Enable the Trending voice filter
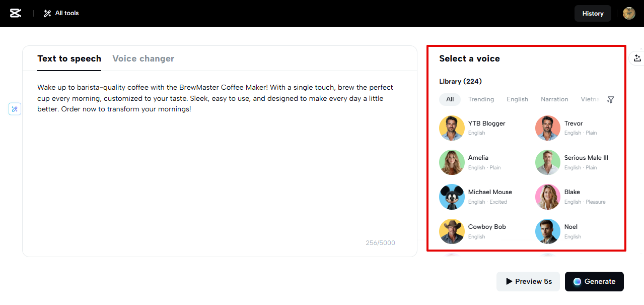The height and width of the screenshot is (305, 644). tap(481, 99)
